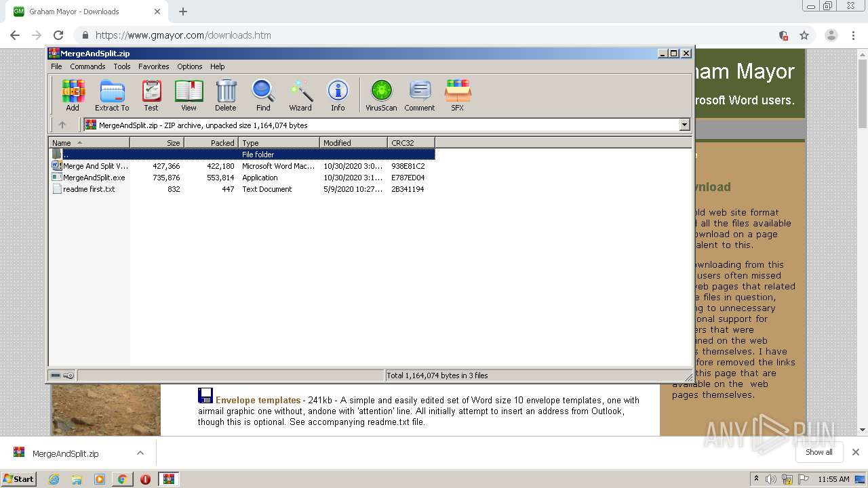Open the File menu

pyautogui.click(x=56, y=66)
